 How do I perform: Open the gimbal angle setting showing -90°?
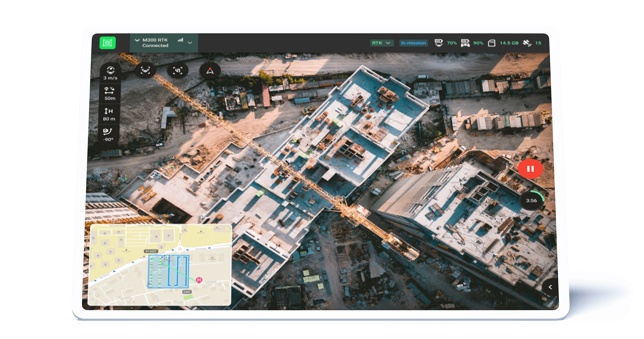click(109, 134)
